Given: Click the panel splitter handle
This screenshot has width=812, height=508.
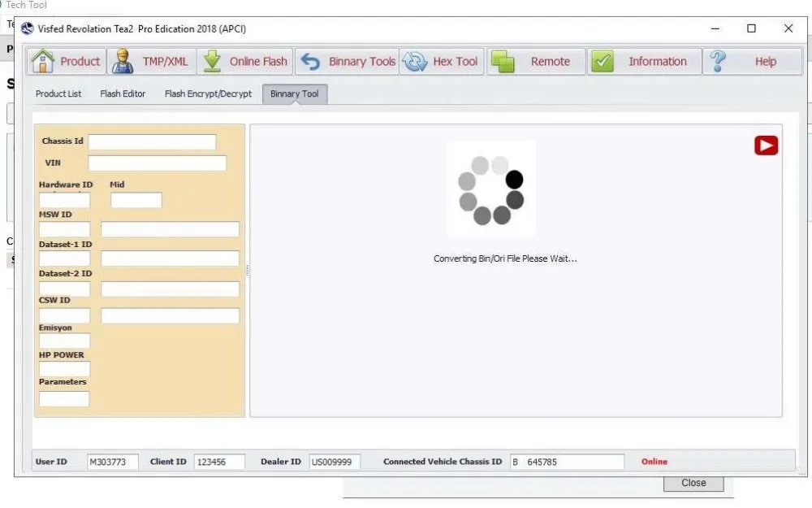Looking at the screenshot, I should (x=247, y=270).
